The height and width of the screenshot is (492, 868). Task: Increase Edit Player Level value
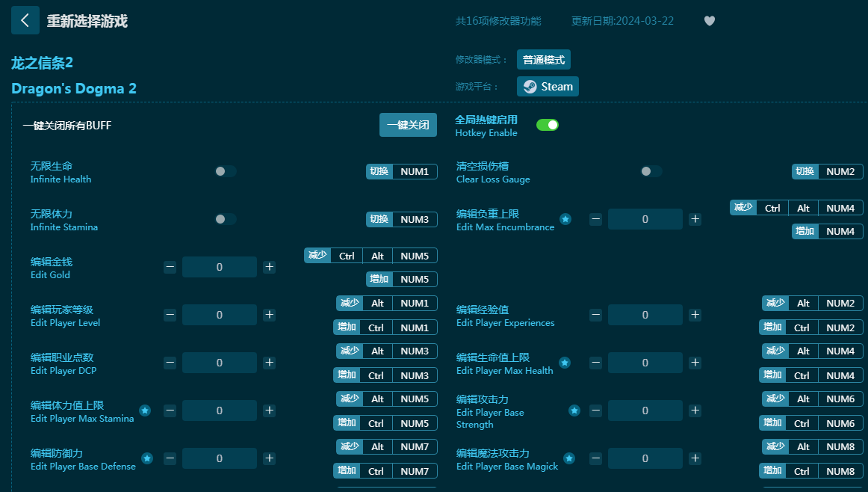click(x=270, y=315)
